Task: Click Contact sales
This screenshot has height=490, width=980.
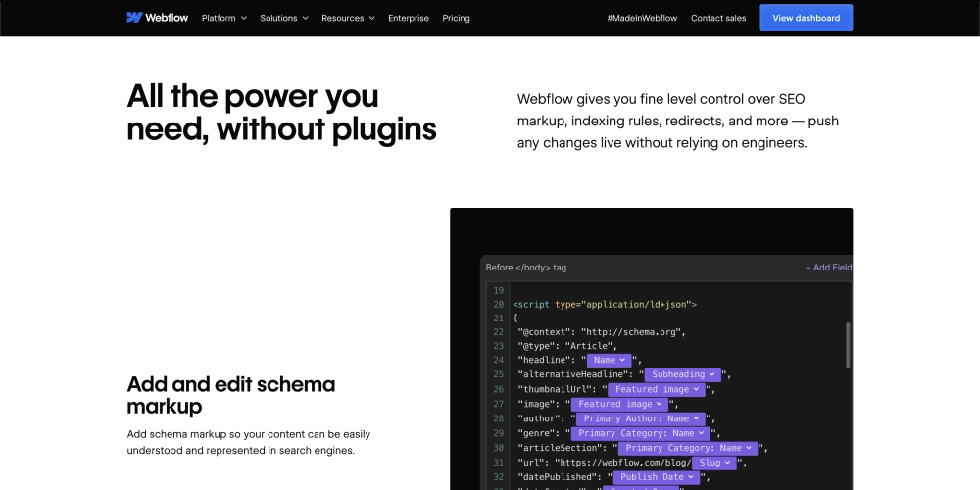Action: coord(718,18)
